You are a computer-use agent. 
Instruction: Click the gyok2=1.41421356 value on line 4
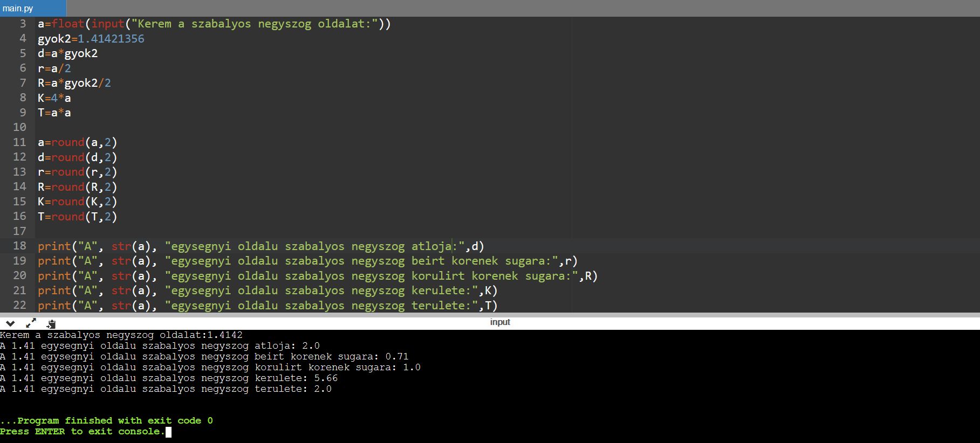111,39
